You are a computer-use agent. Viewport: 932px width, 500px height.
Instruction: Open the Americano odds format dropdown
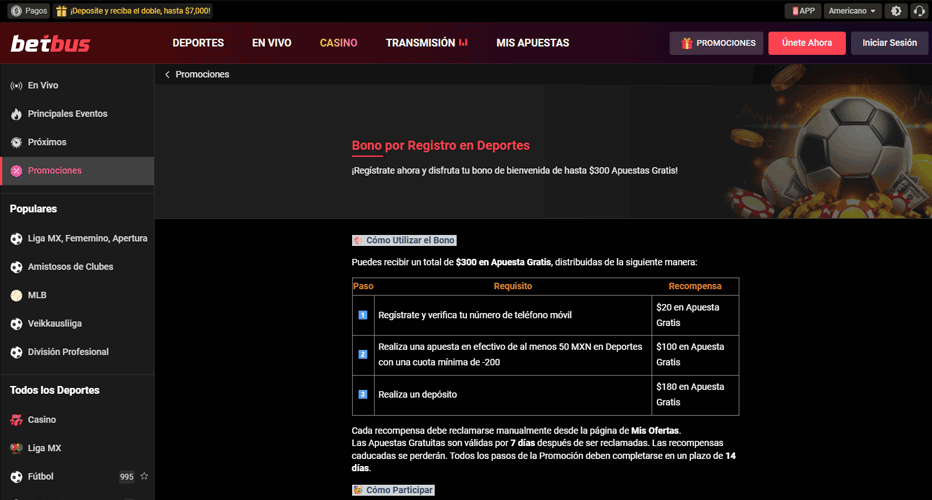(852, 11)
